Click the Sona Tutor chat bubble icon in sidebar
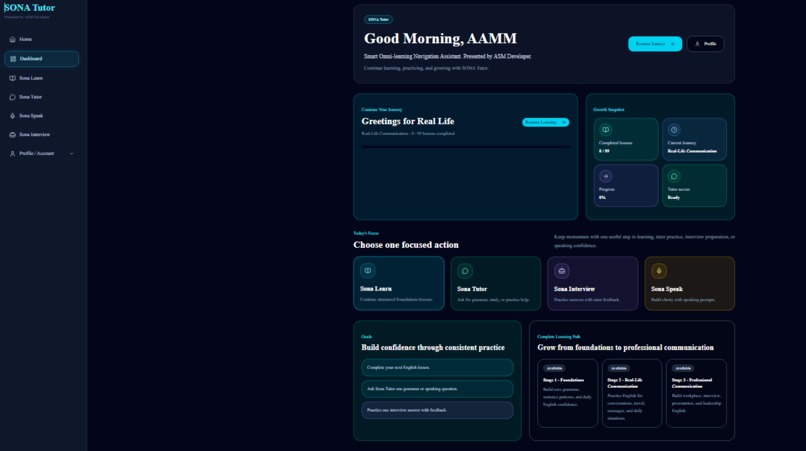The width and height of the screenshot is (806, 451). point(12,97)
